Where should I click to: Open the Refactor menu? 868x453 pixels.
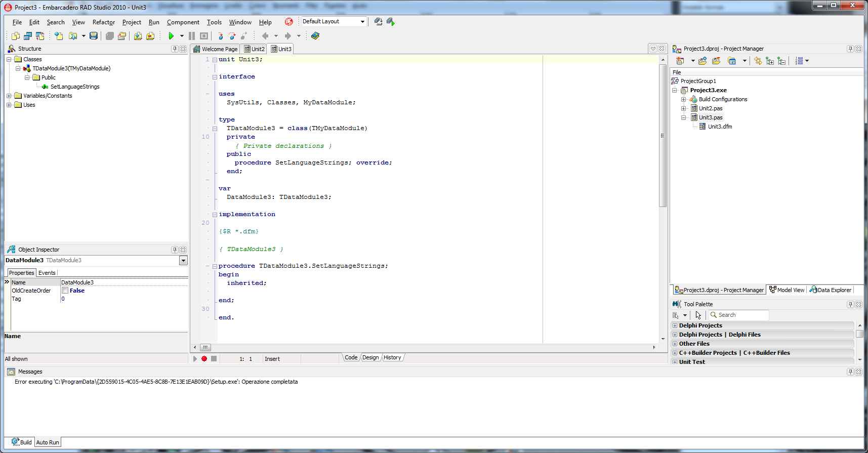pyautogui.click(x=104, y=22)
